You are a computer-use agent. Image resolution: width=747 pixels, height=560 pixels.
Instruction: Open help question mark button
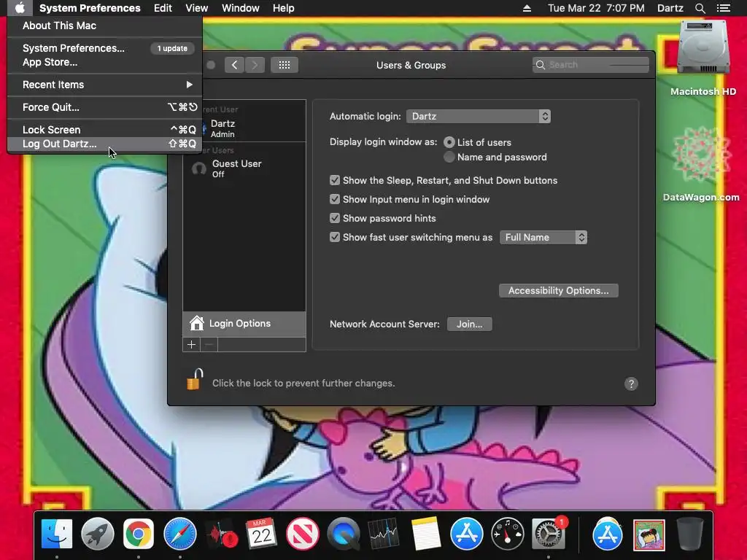click(x=631, y=384)
